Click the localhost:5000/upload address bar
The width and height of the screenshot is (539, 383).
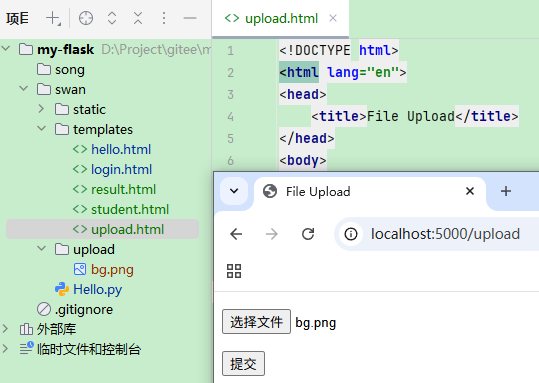(x=445, y=234)
